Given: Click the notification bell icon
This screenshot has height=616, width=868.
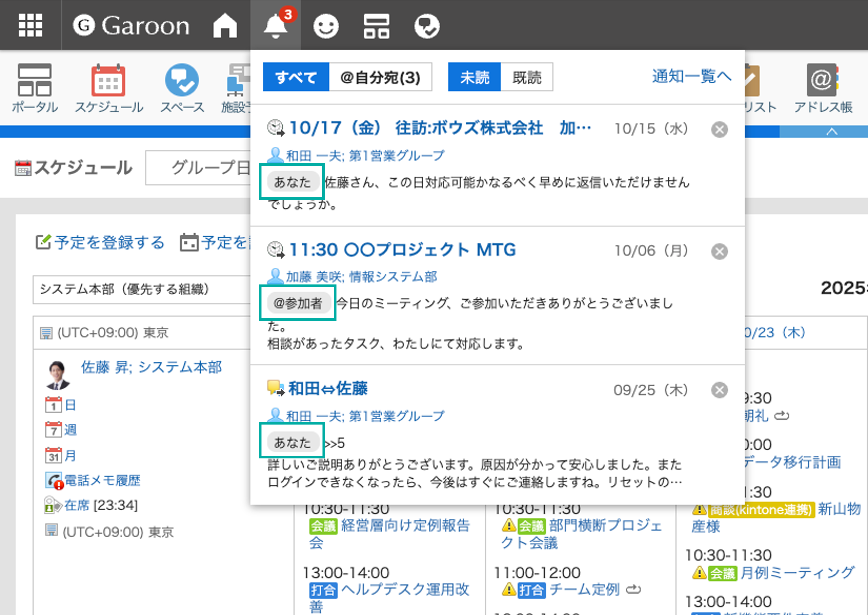Looking at the screenshot, I should pos(275,25).
